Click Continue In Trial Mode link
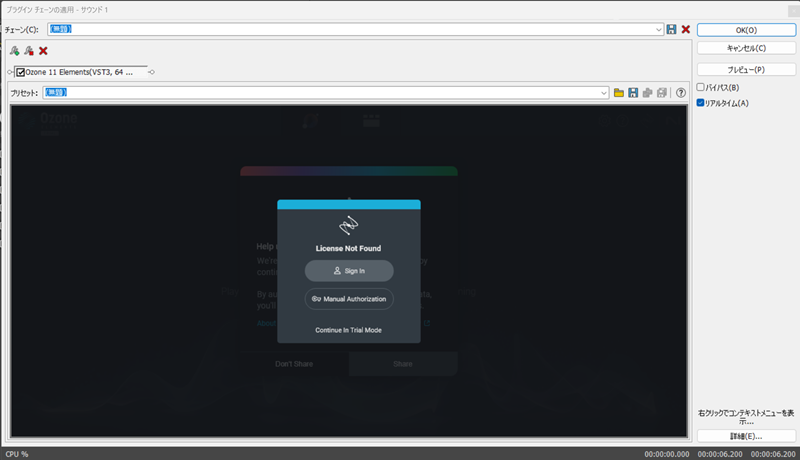 click(348, 330)
